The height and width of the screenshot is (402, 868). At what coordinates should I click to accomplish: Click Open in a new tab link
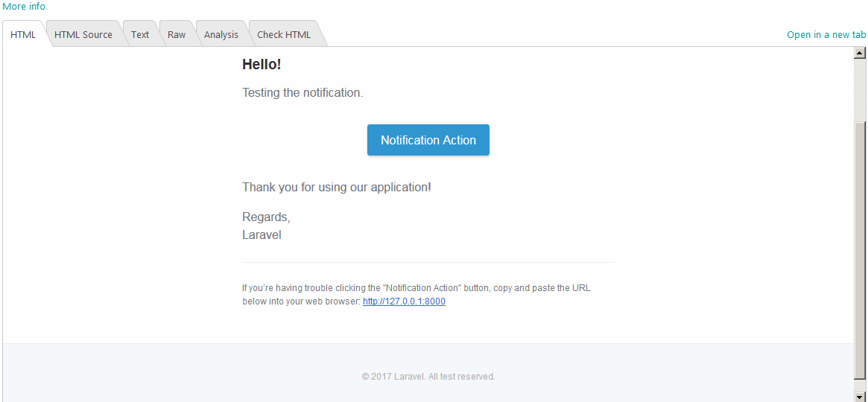826,35
